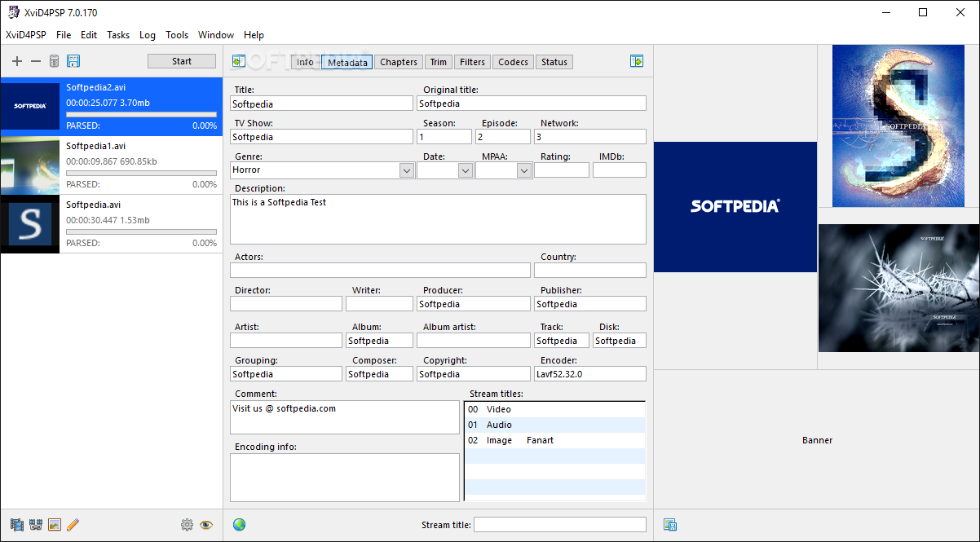
Task: Click the globe icon below Encoding info
Action: tap(239, 525)
